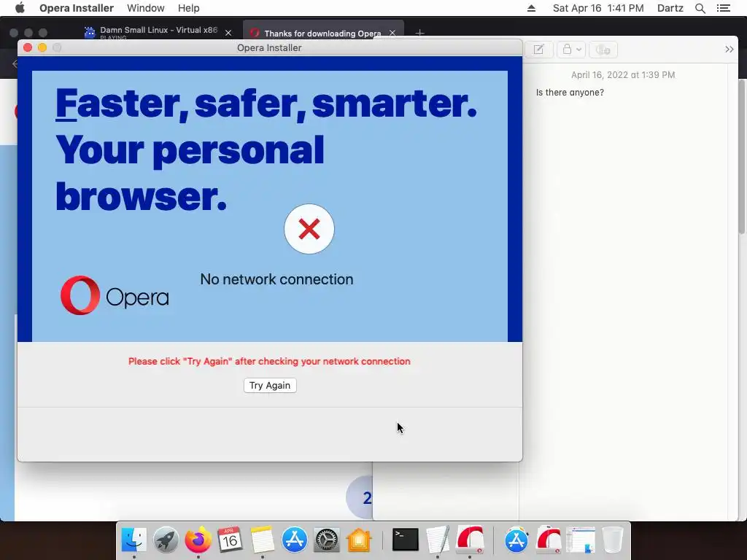This screenshot has height=560, width=747.
Task: Click the eject icon in menu bar
Action: (531, 8)
